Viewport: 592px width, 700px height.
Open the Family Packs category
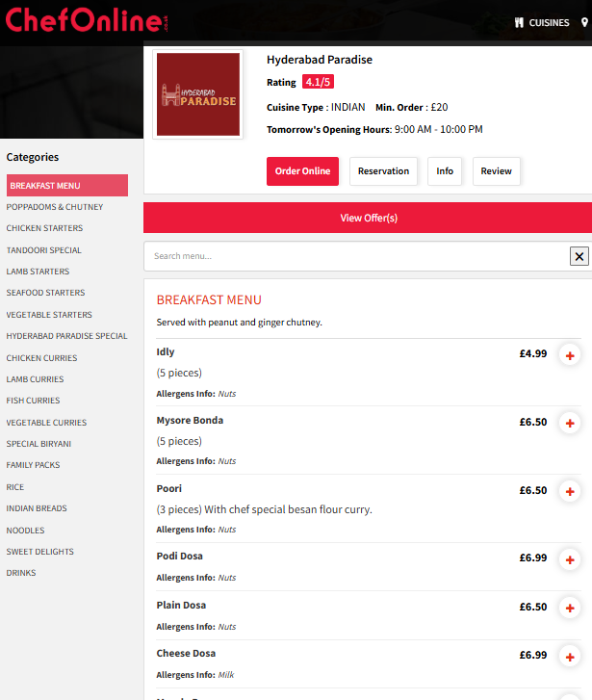coord(33,465)
